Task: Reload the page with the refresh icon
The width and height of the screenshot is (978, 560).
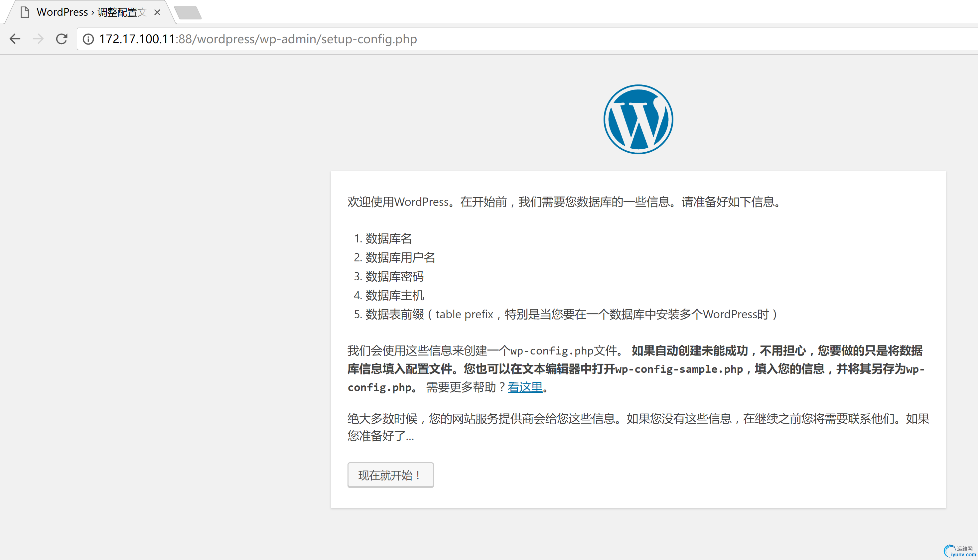Action: tap(62, 39)
